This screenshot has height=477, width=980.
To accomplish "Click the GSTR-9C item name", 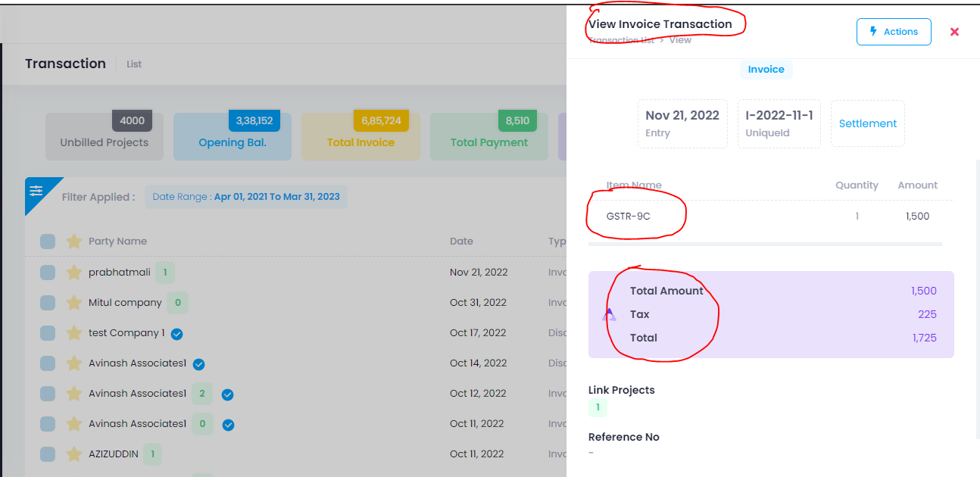I will (x=628, y=217).
